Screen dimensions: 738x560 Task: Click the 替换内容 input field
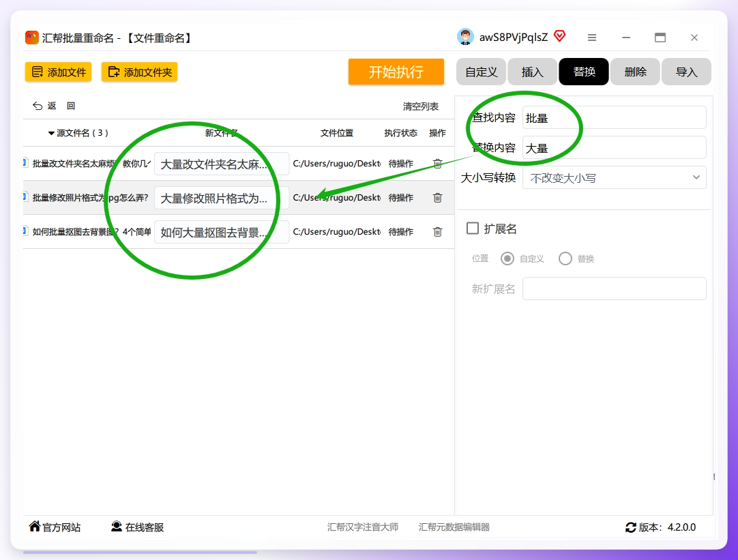615,148
